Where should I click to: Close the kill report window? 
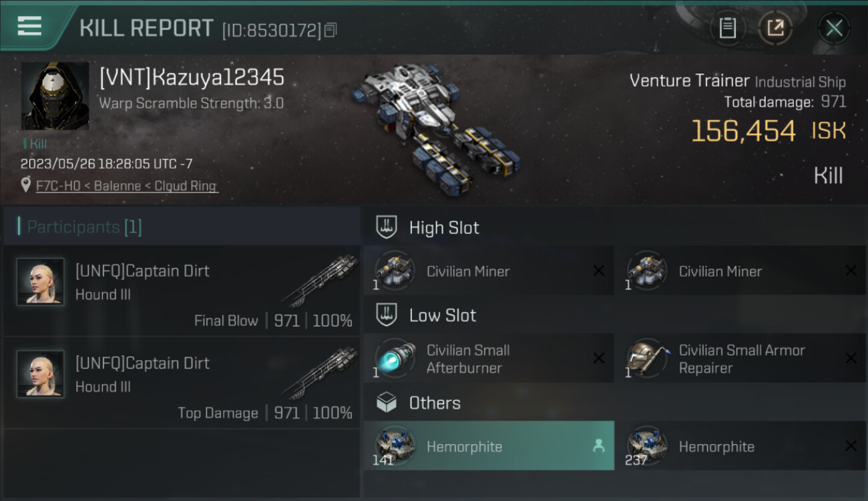(x=834, y=28)
